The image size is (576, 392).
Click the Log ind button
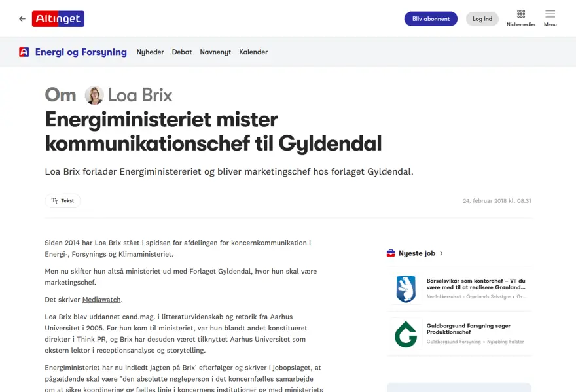tap(482, 19)
